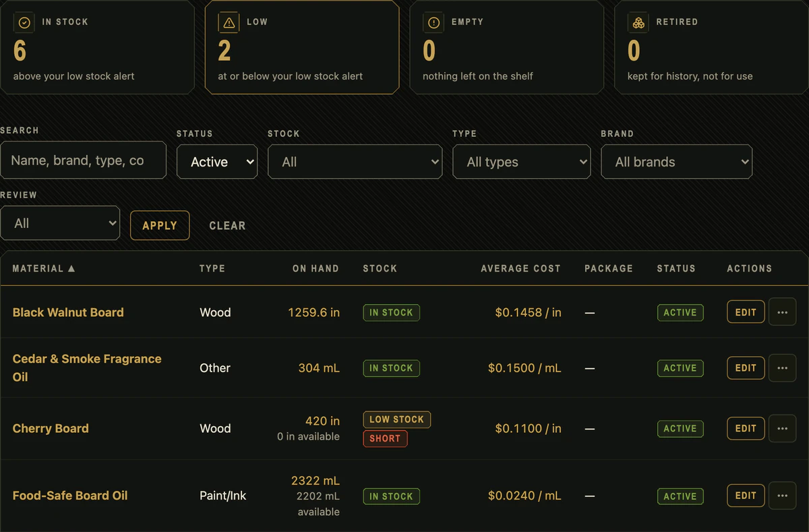Select the Empty summary card
Screen dimensions: 809x532
click(506, 47)
